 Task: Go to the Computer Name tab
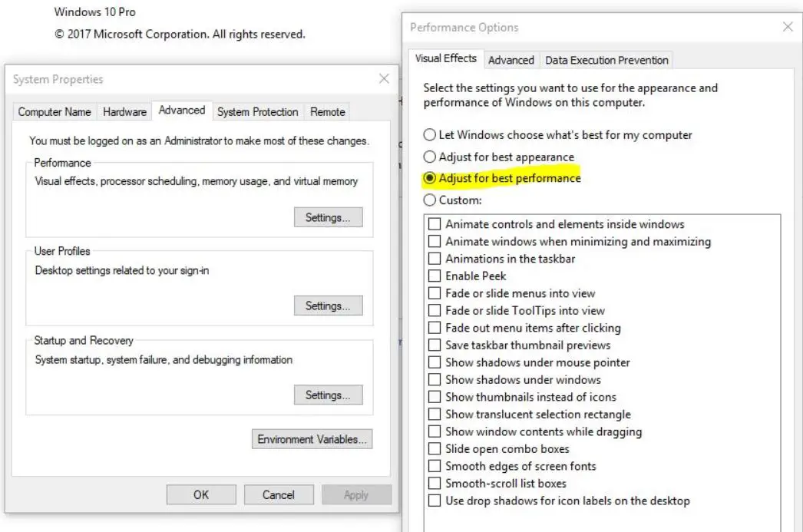point(55,112)
